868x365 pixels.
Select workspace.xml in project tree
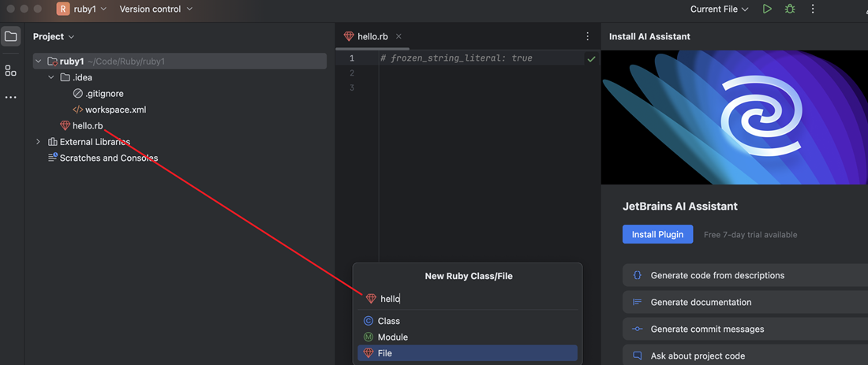pos(116,110)
